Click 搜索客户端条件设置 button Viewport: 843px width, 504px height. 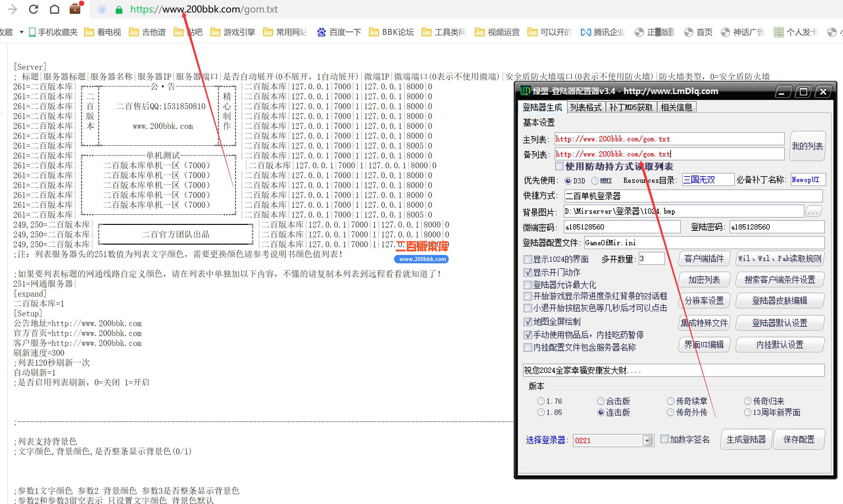click(x=780, y=280)
